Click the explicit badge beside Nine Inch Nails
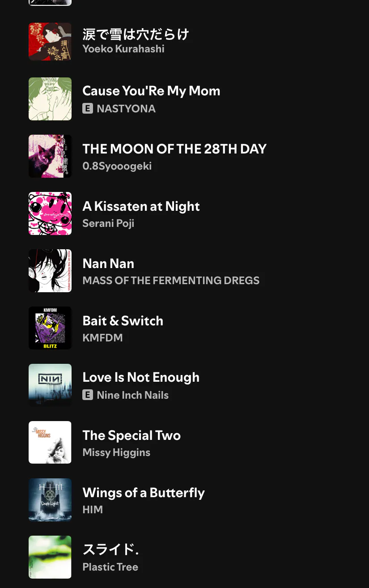This screenshot has width=369, height=588. tap(88, 395)
